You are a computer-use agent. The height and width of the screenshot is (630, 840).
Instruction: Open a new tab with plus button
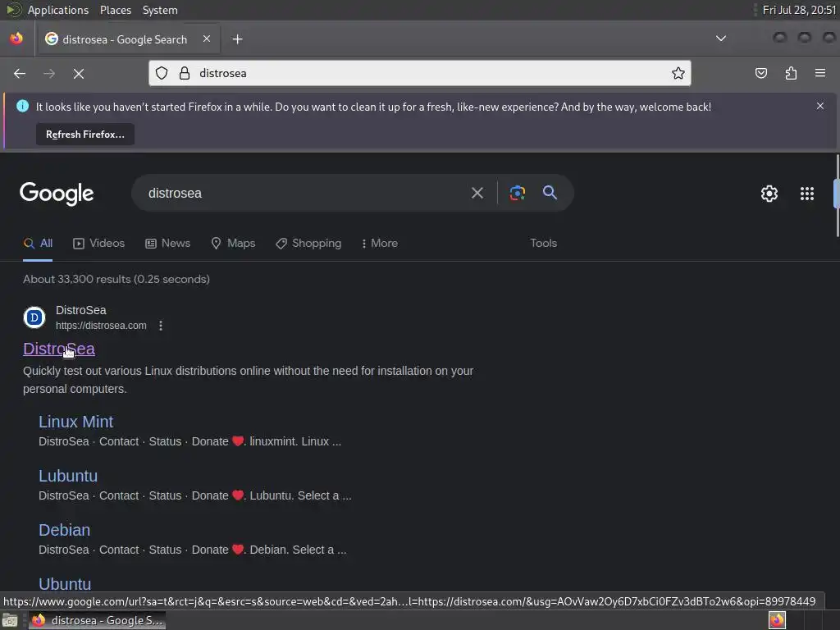(237, 39)
